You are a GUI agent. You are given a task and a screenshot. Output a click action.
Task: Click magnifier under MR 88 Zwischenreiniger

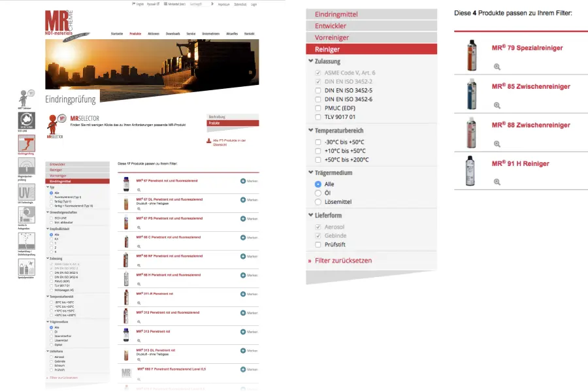coord(497,144)
